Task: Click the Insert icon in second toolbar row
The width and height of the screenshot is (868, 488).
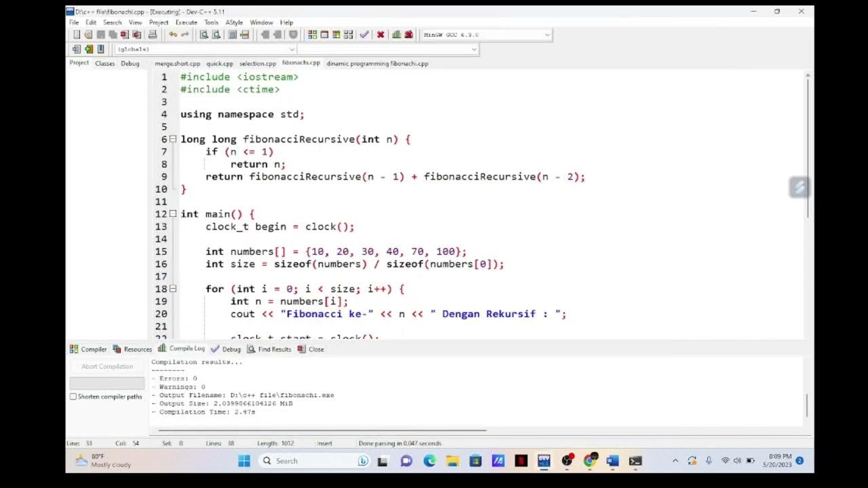Action: pyautogui.click(x=77, y=49)
